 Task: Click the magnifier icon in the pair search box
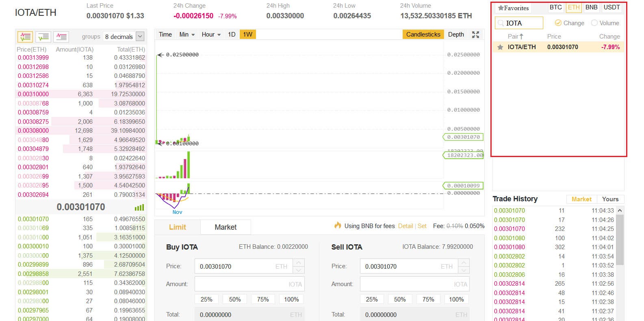[501, 23]
